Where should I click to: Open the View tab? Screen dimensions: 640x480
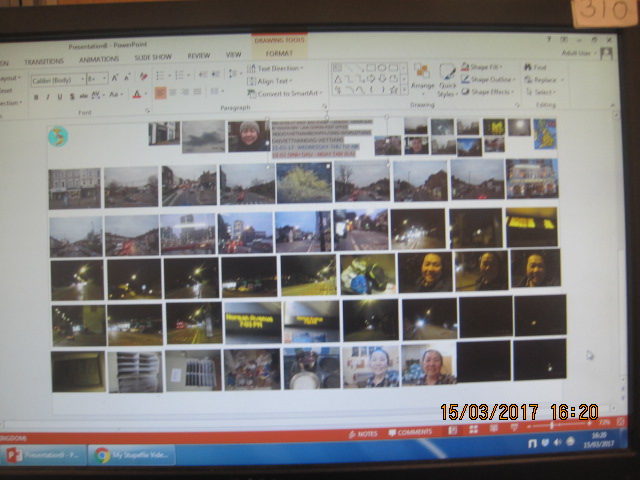234,54
